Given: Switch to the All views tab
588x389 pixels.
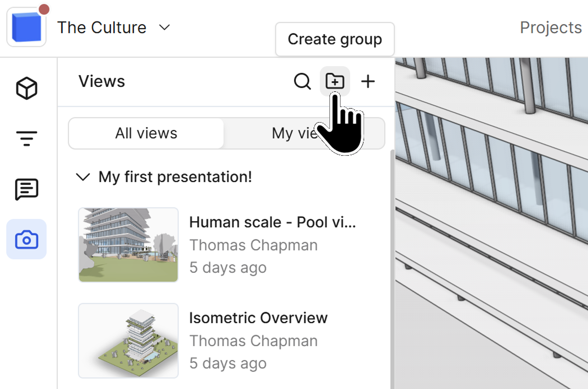Looking at the screenshot, I should [x=146, y=134].
